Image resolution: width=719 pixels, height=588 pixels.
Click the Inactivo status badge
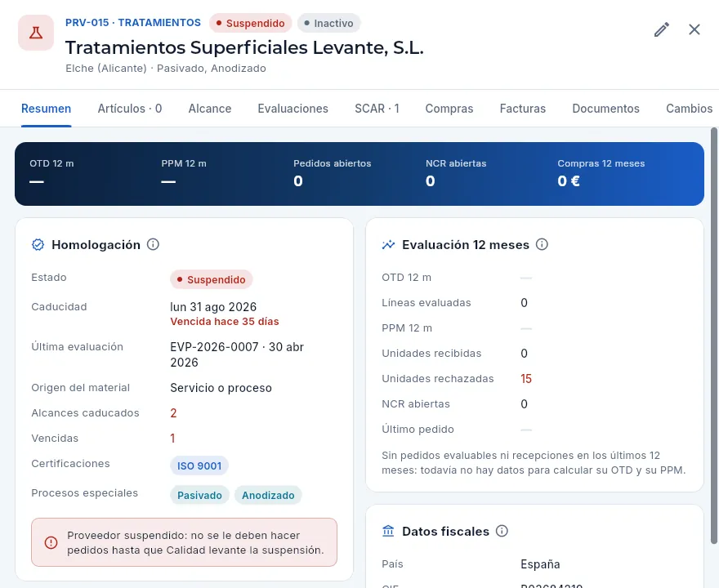click(328, 23)
